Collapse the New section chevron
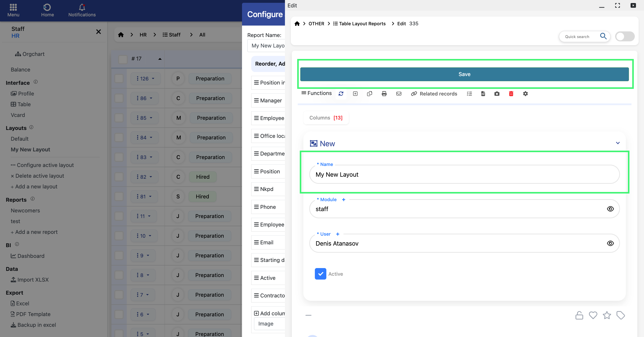This screenshot has height=337, width=644. (x=618, y=143)
